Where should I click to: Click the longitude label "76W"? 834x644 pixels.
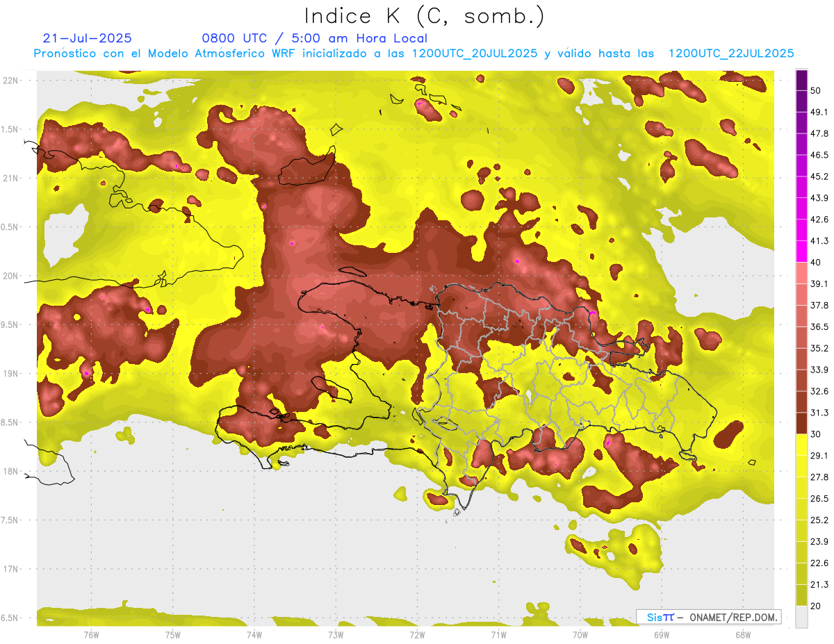point(91,635)
